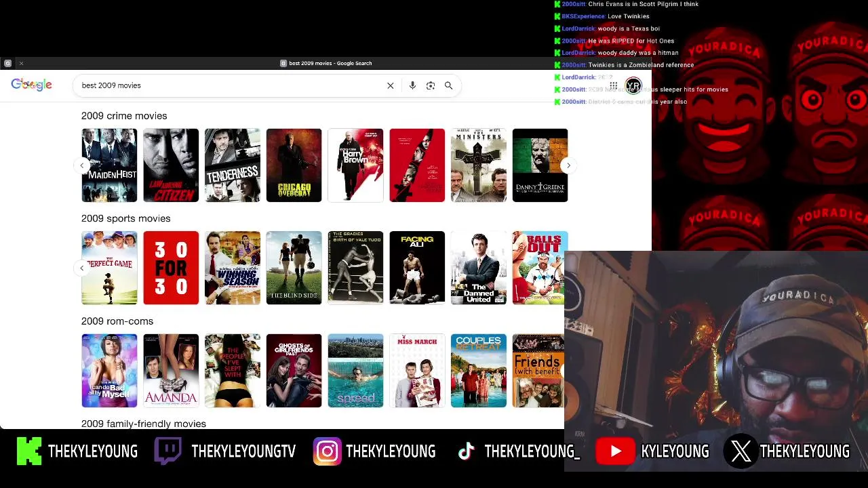Image resolution: width=868 pixels, height=488 pixels.
Task: Open The Winning Season poster
Action: tap(233, 268)
